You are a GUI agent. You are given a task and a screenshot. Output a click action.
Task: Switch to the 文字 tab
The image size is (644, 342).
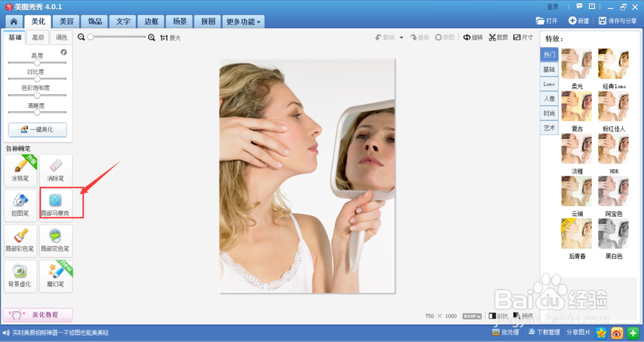[123, 21]
